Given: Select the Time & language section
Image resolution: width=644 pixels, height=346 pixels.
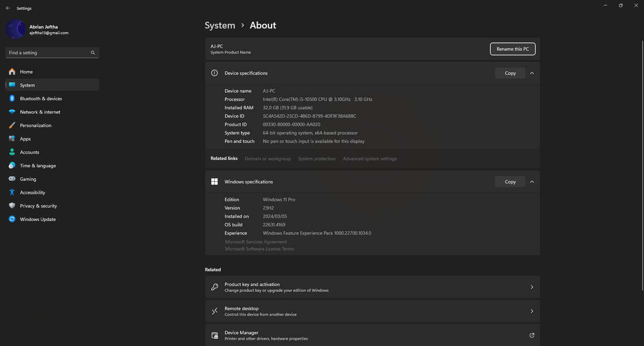Looking at the screenshot, I should [x=36, y=165].
